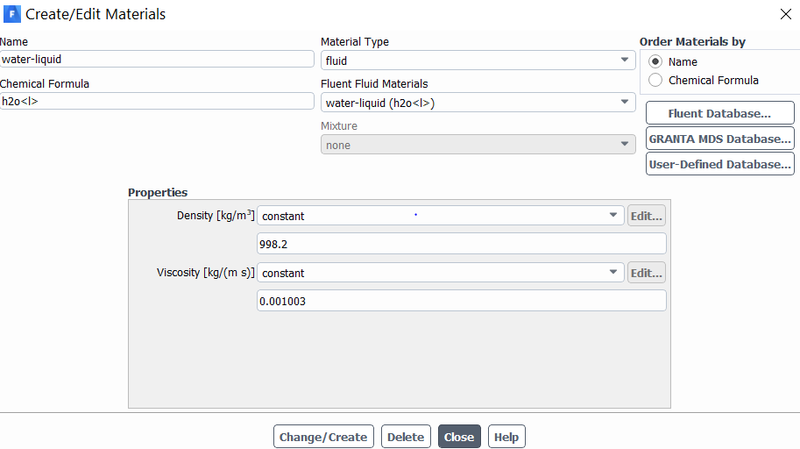This screenshot has height=449, width=800.
Task: Open the User-Defined Database
Action: tap(720, 164)
